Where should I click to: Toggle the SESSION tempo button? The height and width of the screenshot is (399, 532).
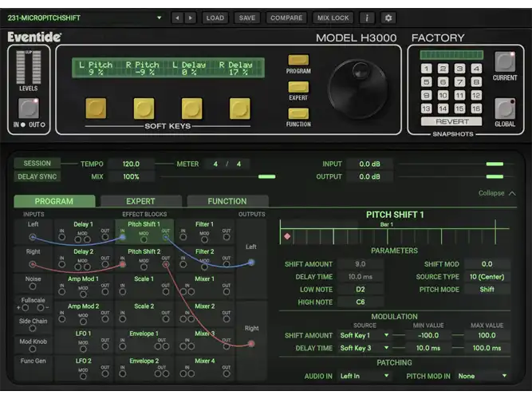pyautogui.click(x=37, y=164)
